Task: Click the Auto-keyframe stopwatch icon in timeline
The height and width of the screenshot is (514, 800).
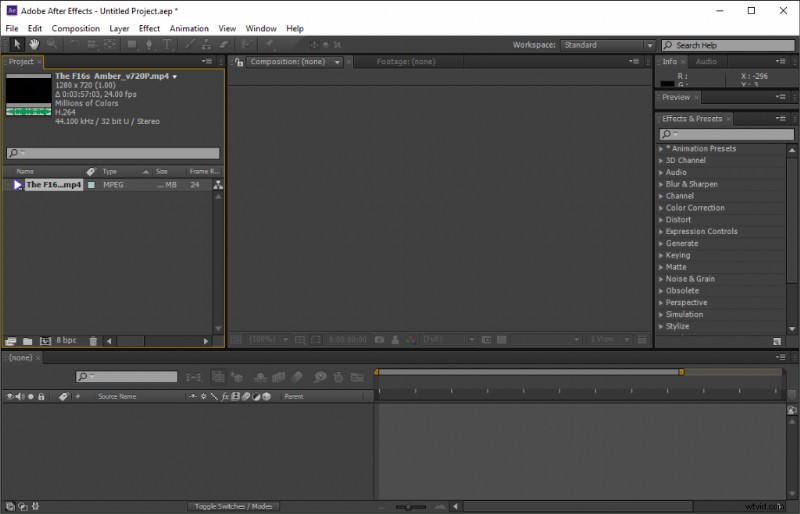Action: click(338, 377)
